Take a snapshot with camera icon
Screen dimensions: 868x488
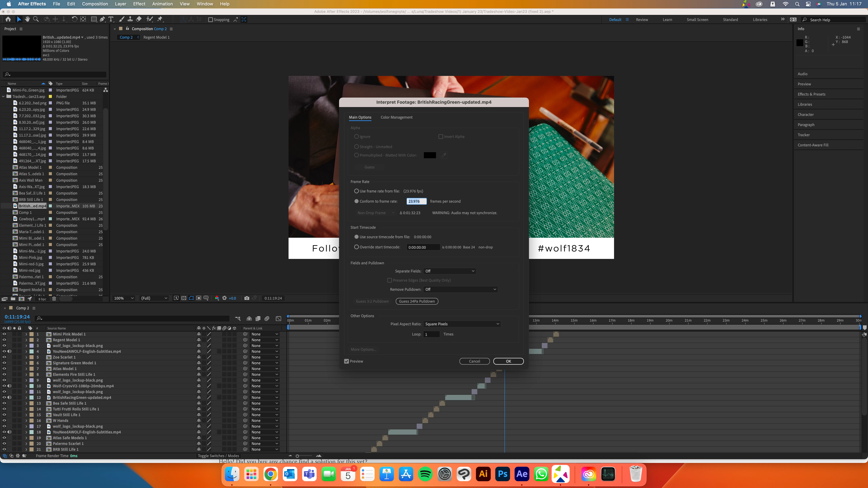[247, 298]
